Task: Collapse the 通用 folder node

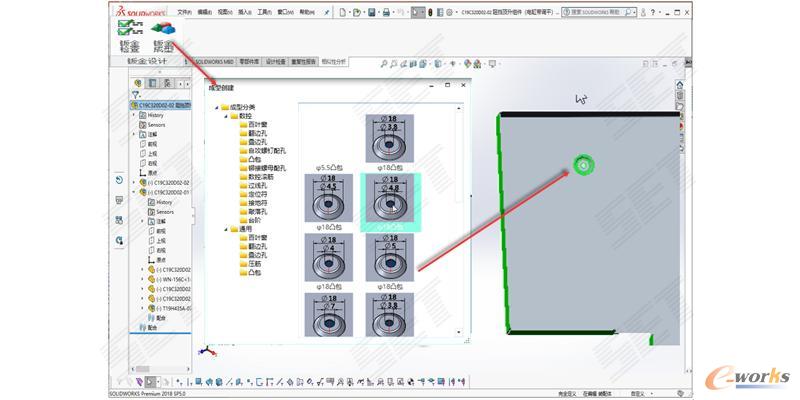Action: click(x=226, y=229)
